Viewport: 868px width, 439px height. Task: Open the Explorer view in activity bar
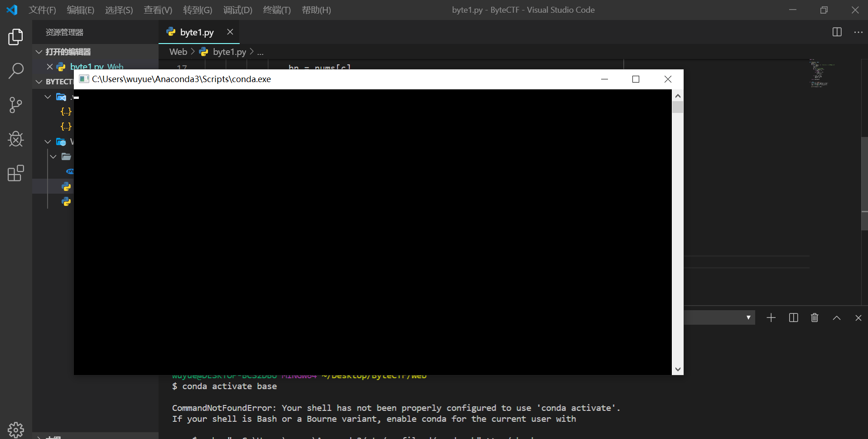[x=16, y=37]
